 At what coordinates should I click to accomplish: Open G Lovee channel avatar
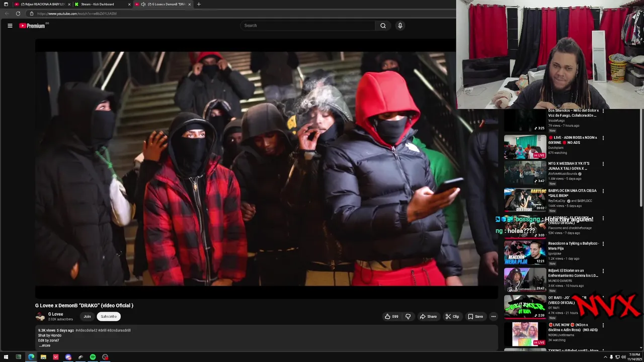[40, 317]
